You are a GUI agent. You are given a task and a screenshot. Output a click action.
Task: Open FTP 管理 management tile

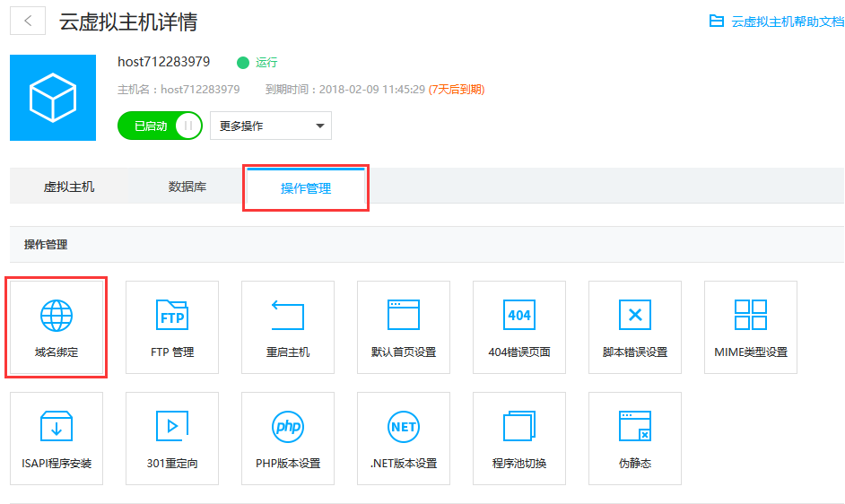[x=172, y=317]
